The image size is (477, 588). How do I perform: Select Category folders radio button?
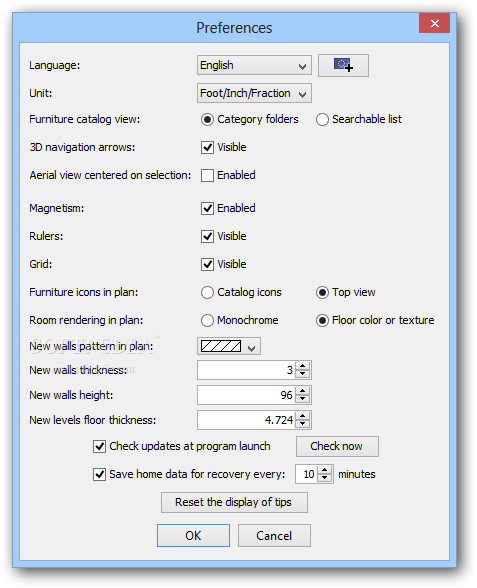coord(207,119)
